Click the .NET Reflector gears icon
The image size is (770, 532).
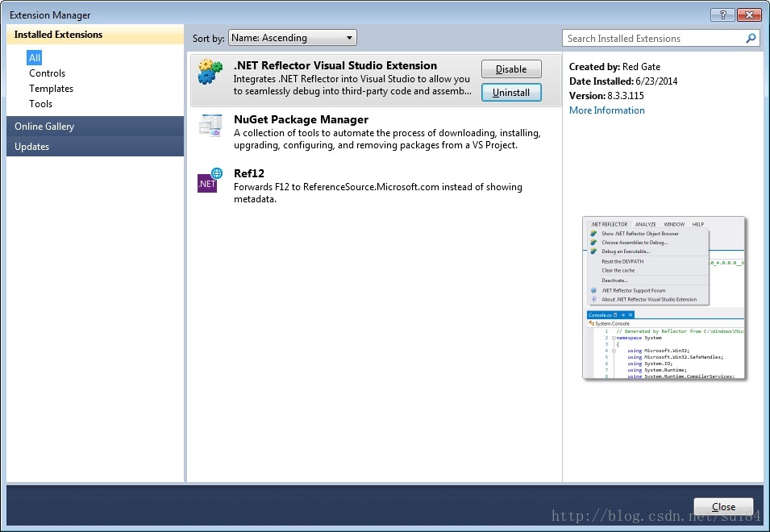coord(210,73)
